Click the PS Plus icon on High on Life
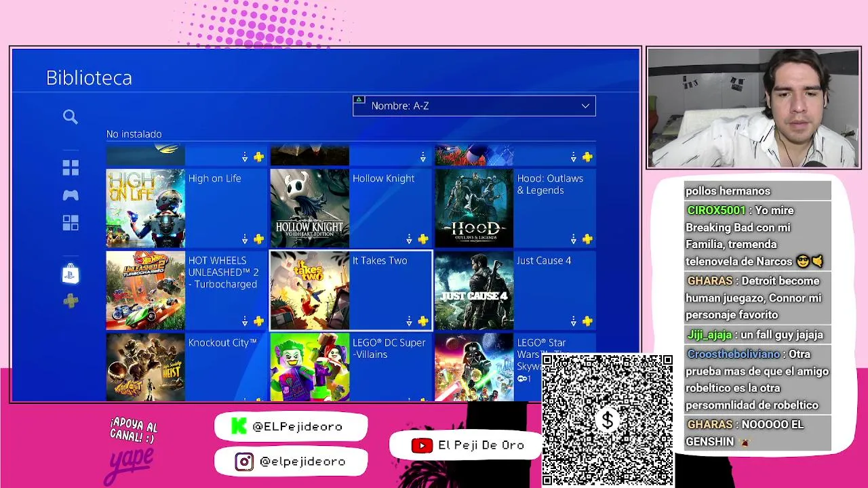This screenshot has width=868, height=488. coord(258,239)
